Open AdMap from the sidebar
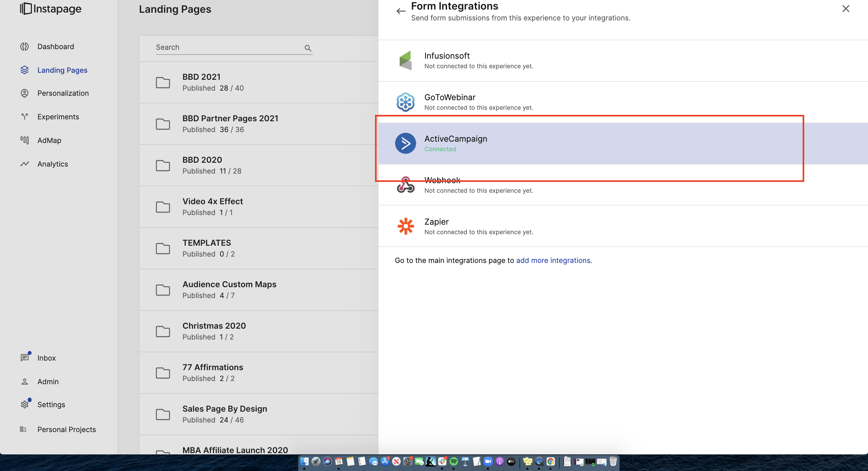Screen dimensions: 868x471 pyautogui.click(x=49, y=140)
